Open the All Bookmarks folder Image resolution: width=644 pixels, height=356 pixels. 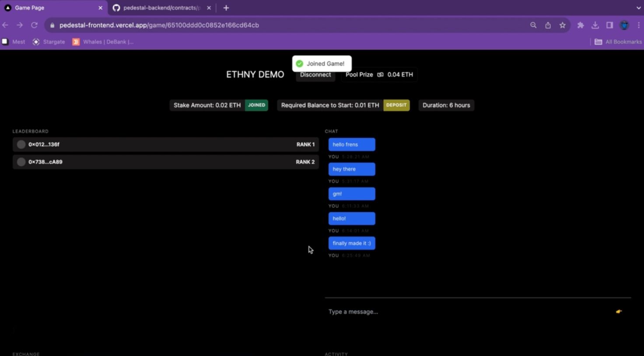[618, 42]
